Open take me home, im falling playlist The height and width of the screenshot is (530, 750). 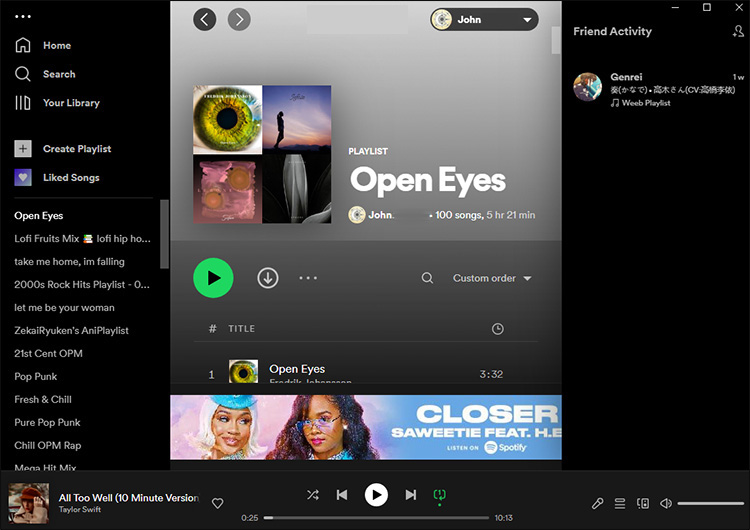pos(69,262)
